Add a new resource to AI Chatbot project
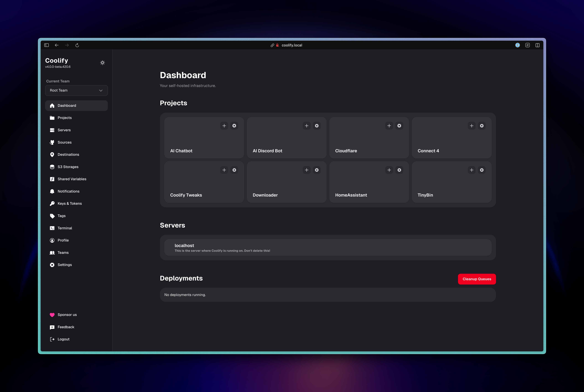This screenshot has width=584, height=392. pyautogui.click(x=224, y=126)
